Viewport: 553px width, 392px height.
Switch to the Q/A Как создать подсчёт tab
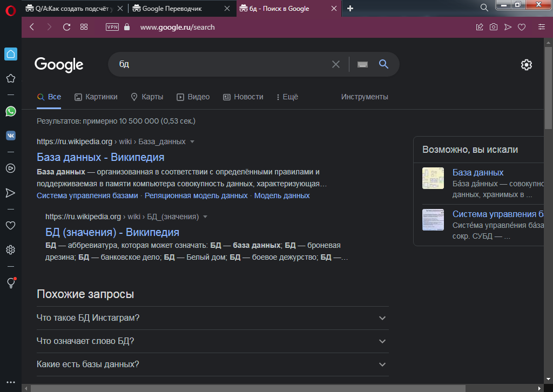tap(69, 9)
